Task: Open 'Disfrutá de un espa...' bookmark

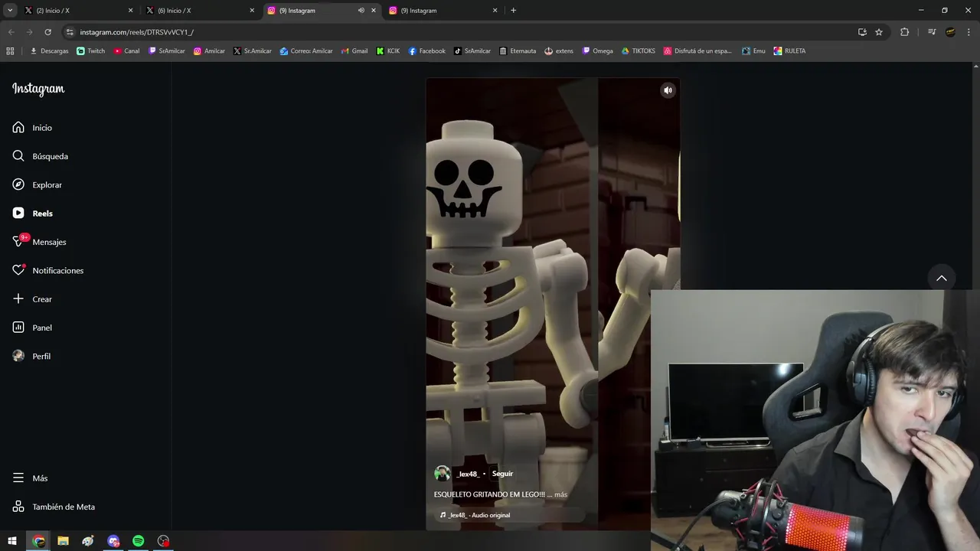Action: tap(698, 51)
